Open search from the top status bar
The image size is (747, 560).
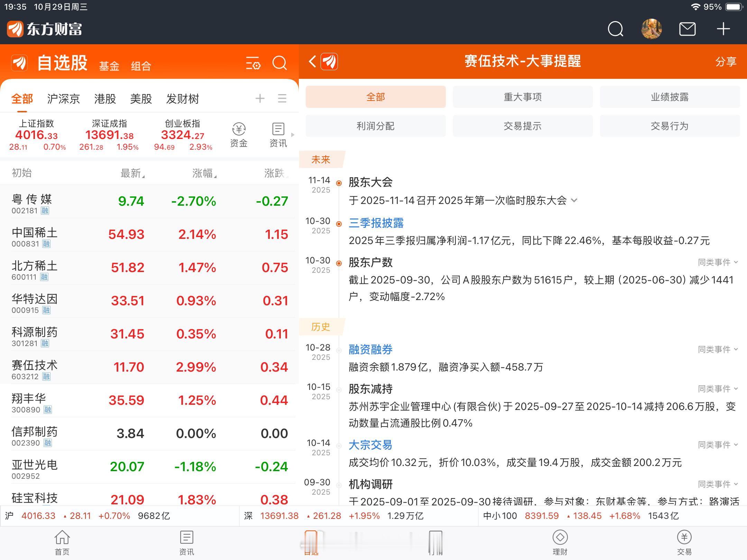(615, 29)
